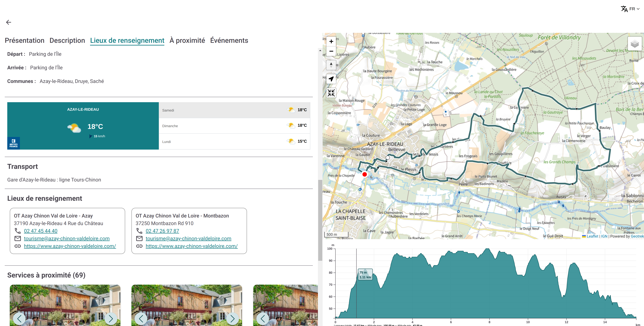The width and height of the screenshot is (644, 326).
Task: Click the OT Azay Chinon - Montbazon title
Action: point(182,216)
